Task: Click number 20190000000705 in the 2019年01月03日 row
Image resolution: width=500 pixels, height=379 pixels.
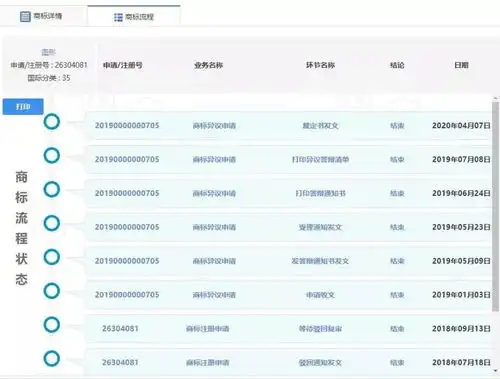Action: pyautogui.click(x=127, y=295)
